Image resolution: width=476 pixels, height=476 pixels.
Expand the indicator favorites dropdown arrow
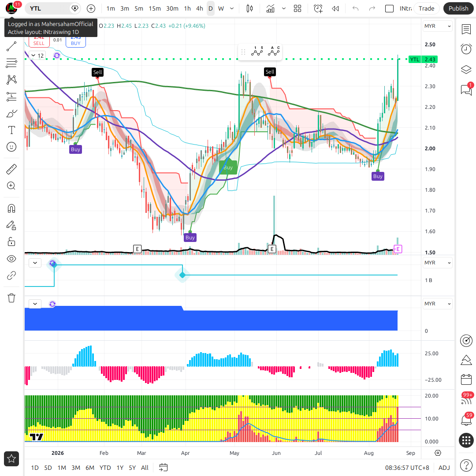pos(284,8)
